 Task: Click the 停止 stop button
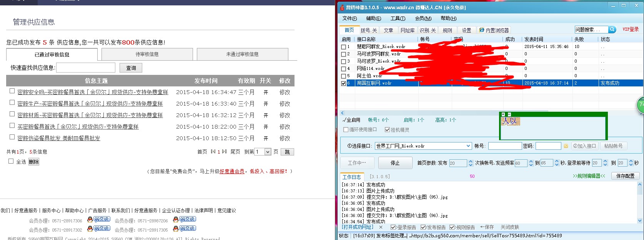395,163
